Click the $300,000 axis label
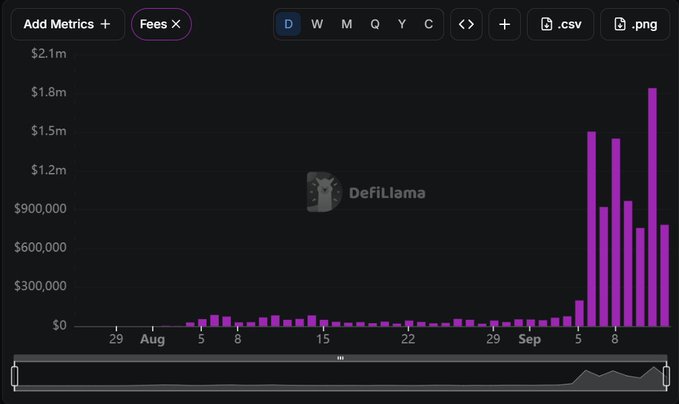 pyautogui.click(x=40, y=286)
